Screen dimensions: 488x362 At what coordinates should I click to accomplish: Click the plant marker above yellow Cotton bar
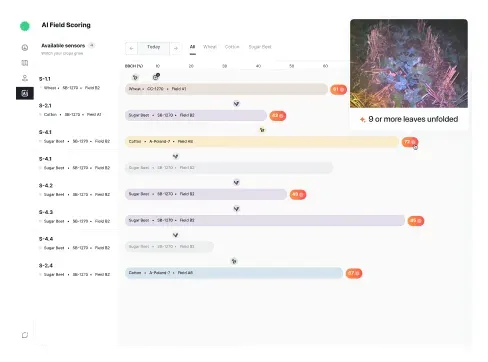point(262,130)
